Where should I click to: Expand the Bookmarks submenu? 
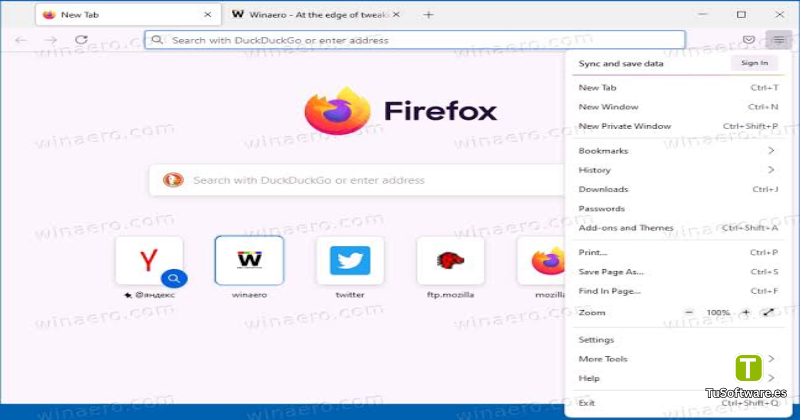tap(677, 151)
